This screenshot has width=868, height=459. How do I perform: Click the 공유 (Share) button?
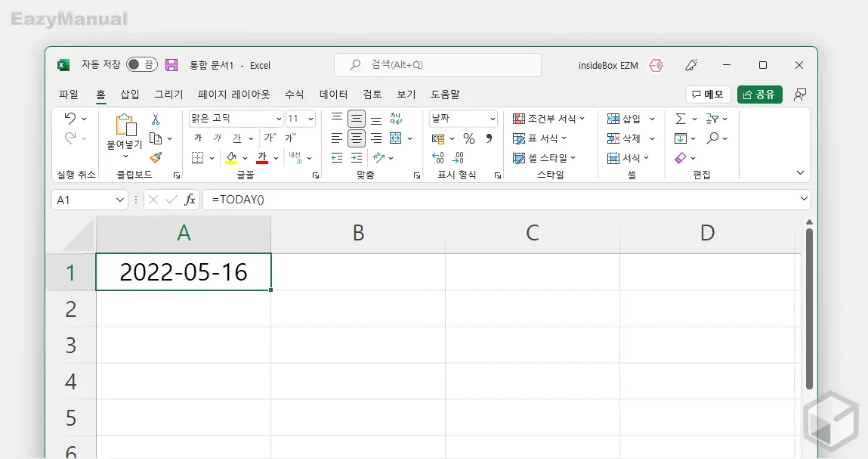point(760,94)
